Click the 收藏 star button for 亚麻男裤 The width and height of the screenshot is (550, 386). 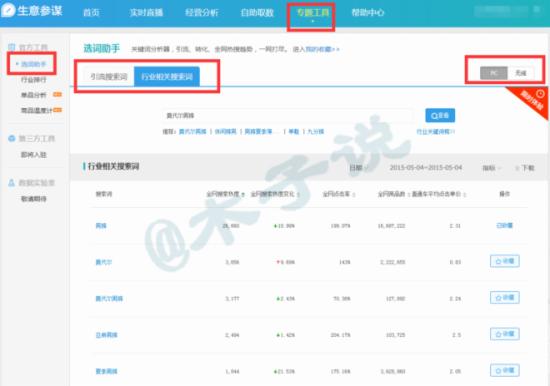coord(505,334)
